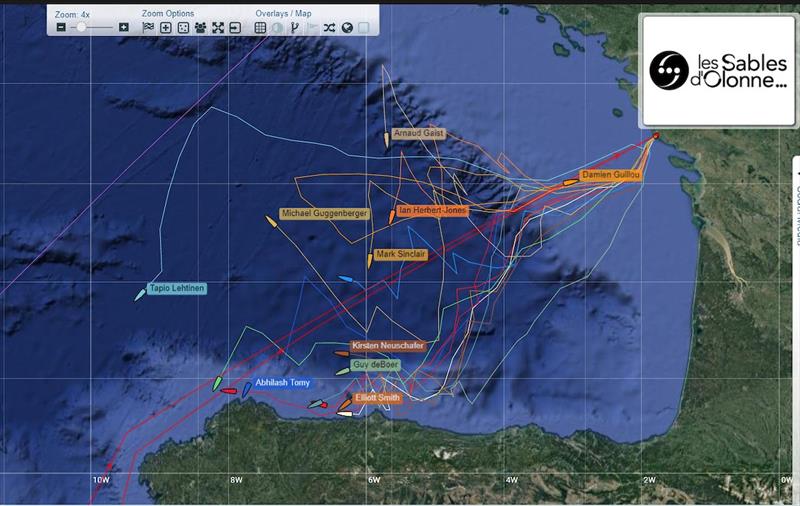Switch map type with globe icon
The width and height of the screenshot is (800, 506).
coord(347,28)
